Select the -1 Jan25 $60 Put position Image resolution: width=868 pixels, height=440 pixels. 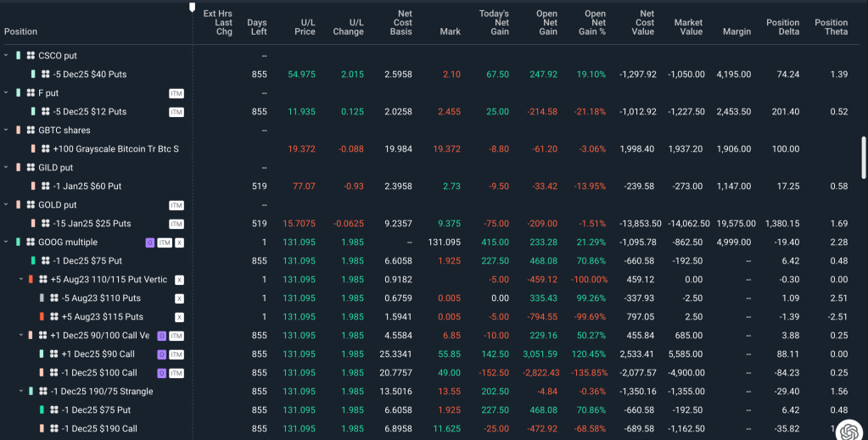(x=87, y=187)
